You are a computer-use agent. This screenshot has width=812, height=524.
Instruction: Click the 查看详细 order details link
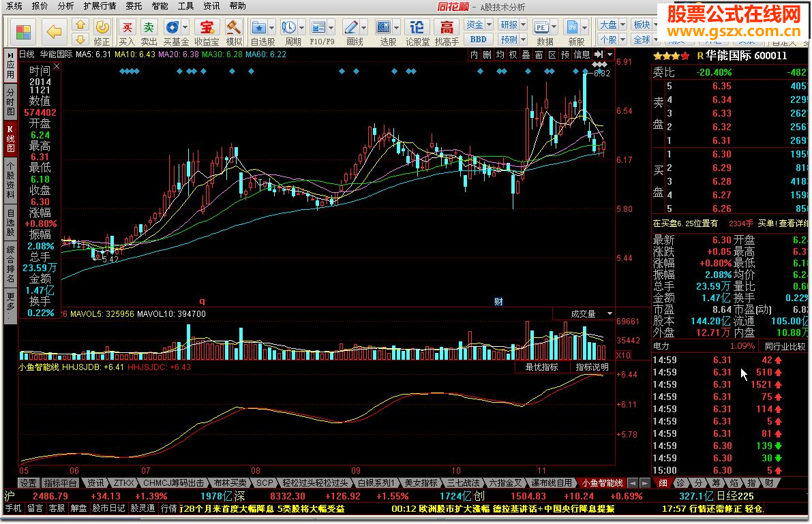pyautogui.click(x=794, y=224)
